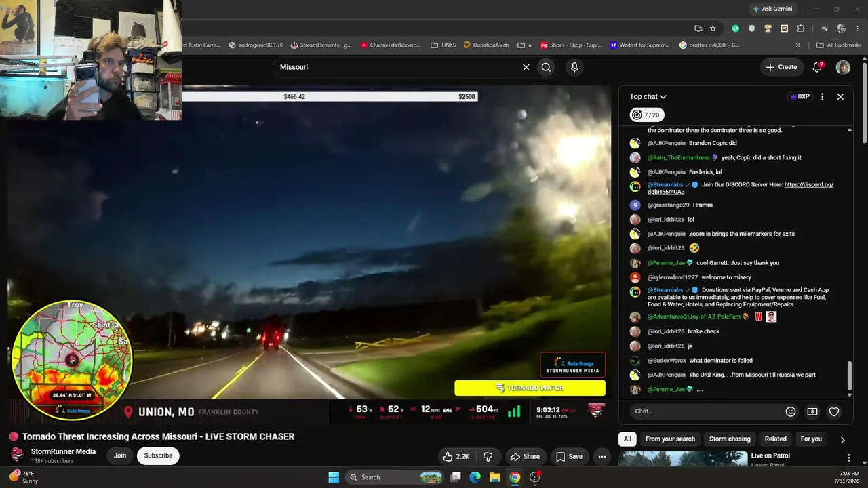The height and width of the screenshot is (488, 868).
Task: Open the ai bookmark folder
Action: (525, 45)
